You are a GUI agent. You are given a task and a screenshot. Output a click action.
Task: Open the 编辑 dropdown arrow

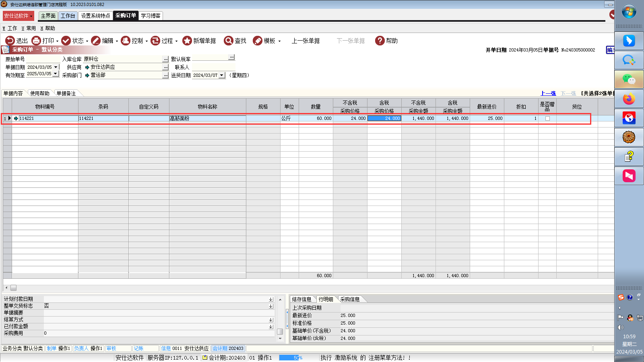click(x=117, y=41)
